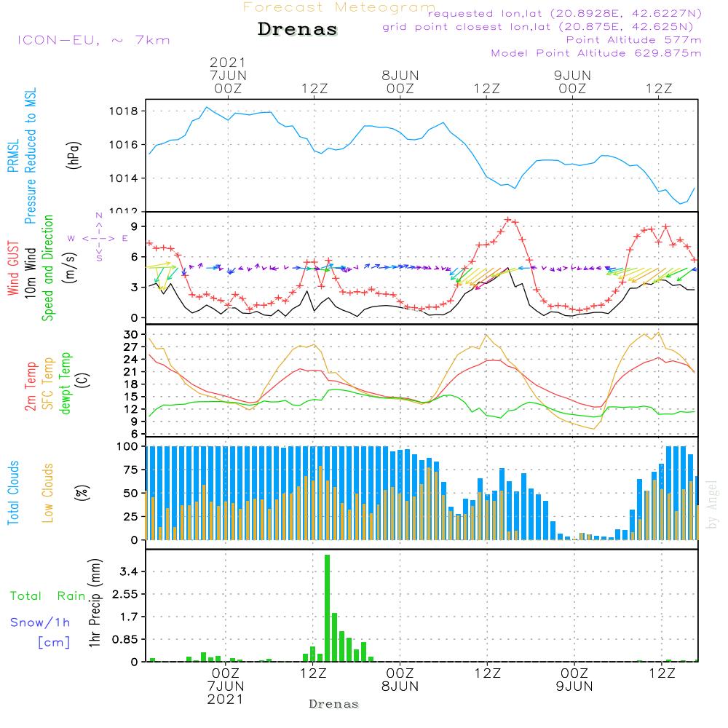Image resolution: width=728 pixels, height=728 pixels.
Task: Click the tallest green rain bar
Action: 328,608
